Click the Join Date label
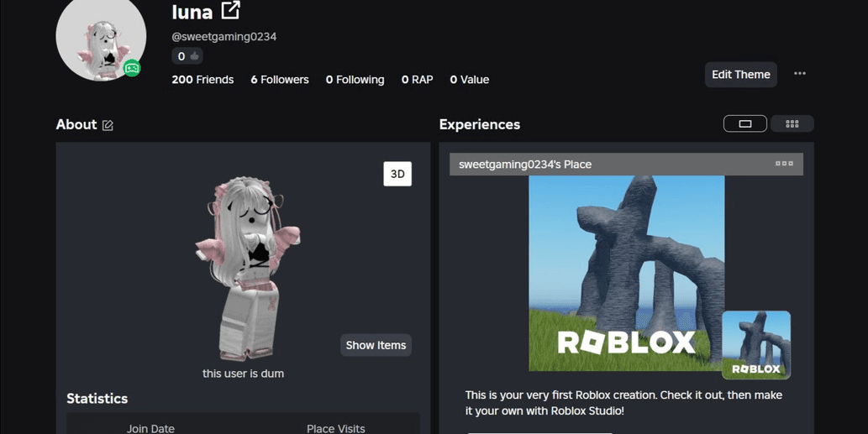Image resolution: width=868 pixels, height=434 pixels. [x=150, y=428]
